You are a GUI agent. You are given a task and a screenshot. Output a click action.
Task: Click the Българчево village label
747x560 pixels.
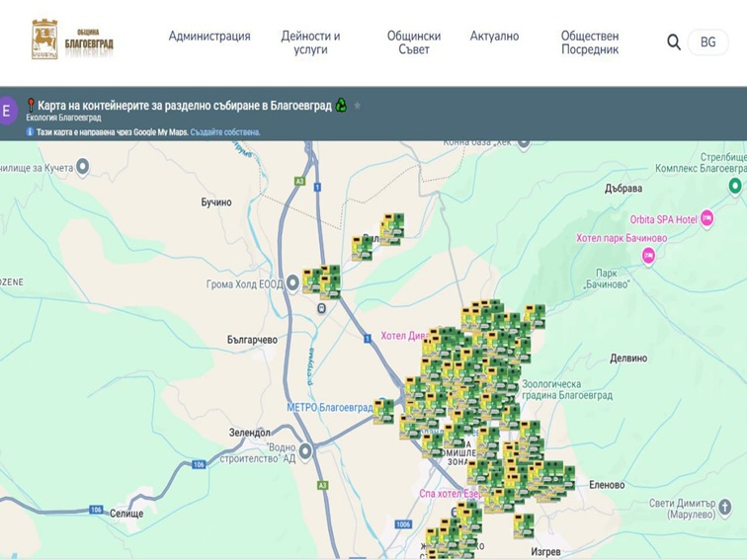tap(252, 340)
